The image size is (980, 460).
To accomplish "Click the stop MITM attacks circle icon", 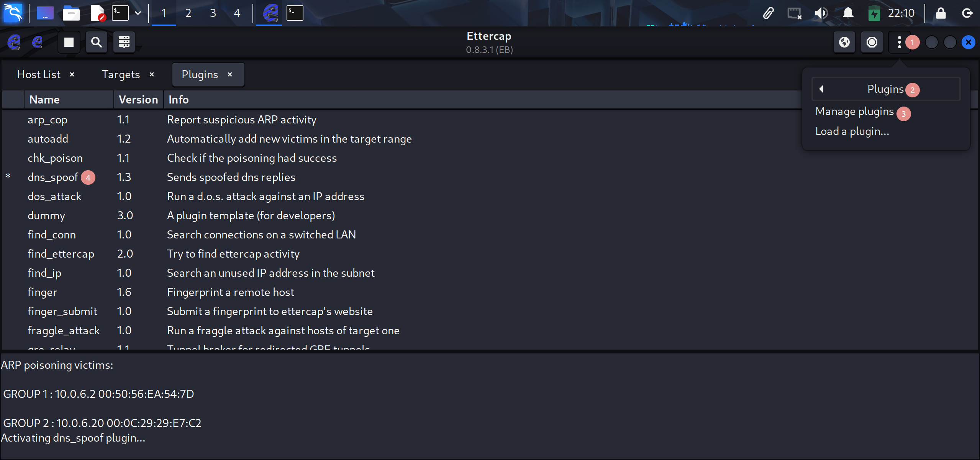I will pyautogui.click(x=872, y=42).
